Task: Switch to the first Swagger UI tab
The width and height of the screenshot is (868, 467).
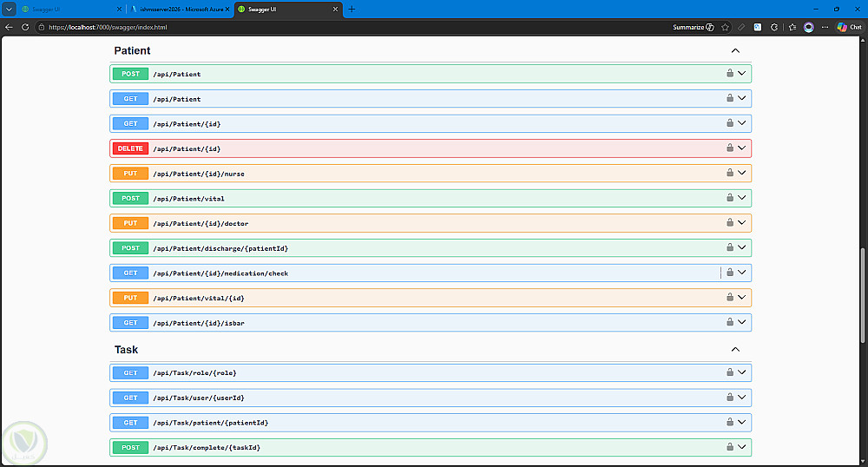Action: 70,10
